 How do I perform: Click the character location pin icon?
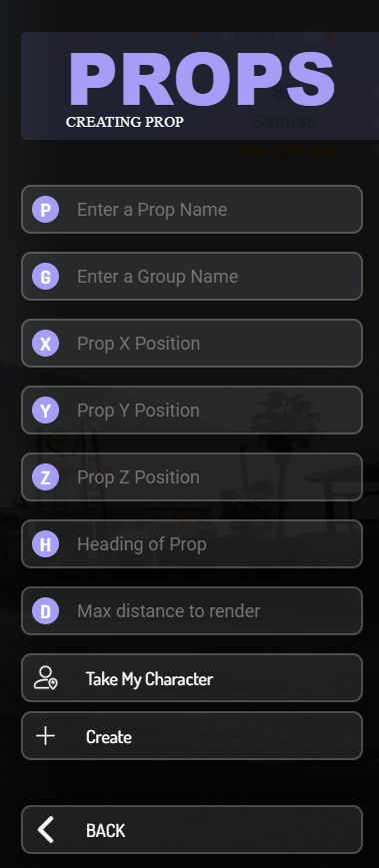45,678
